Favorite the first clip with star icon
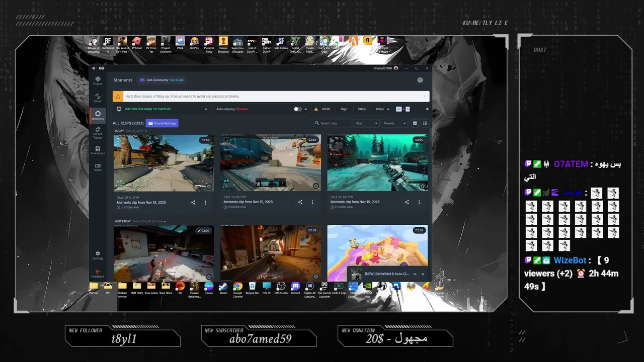Viewport: 644px width, 362px height. pyautogui.click(x=209, y=186)
